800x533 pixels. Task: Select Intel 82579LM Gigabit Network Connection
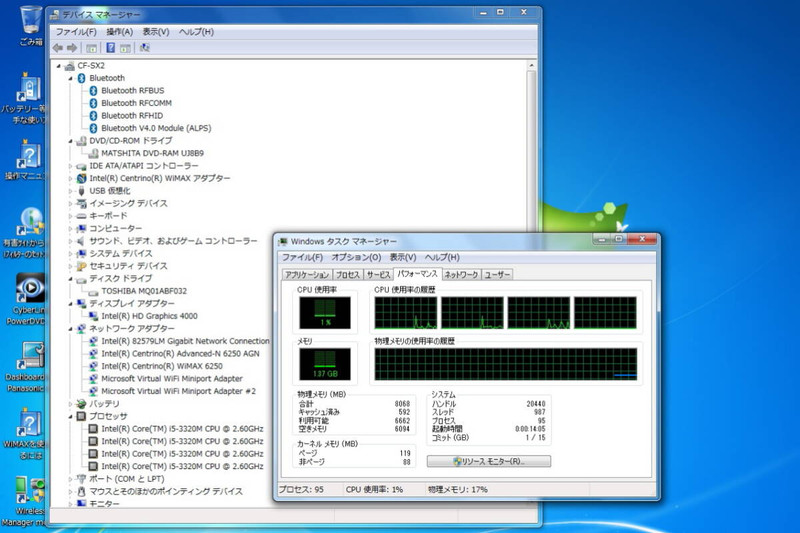coord(185,341)
